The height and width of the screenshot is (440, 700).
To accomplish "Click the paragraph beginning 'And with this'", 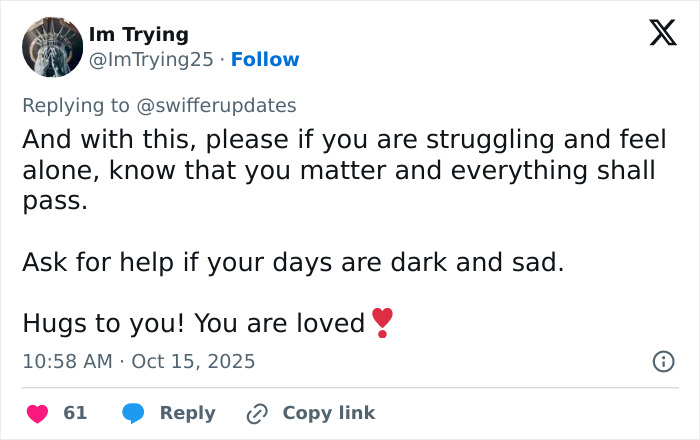I will tap(339, 169).
